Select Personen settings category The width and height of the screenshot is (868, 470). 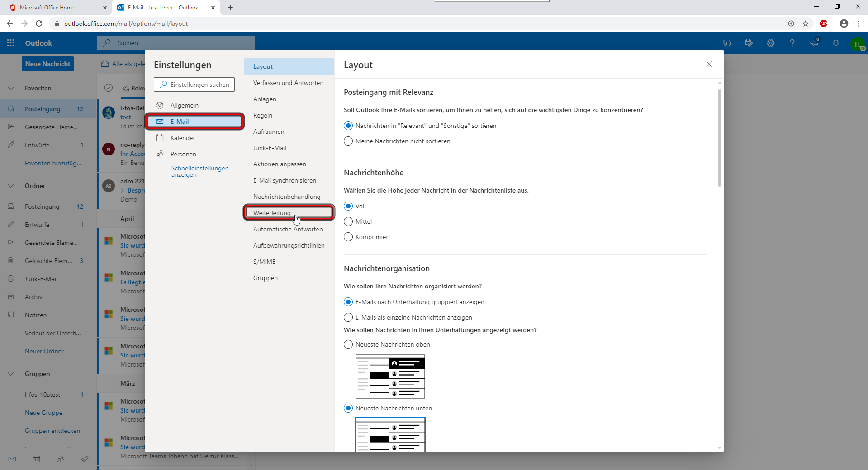tap(183, 154)
